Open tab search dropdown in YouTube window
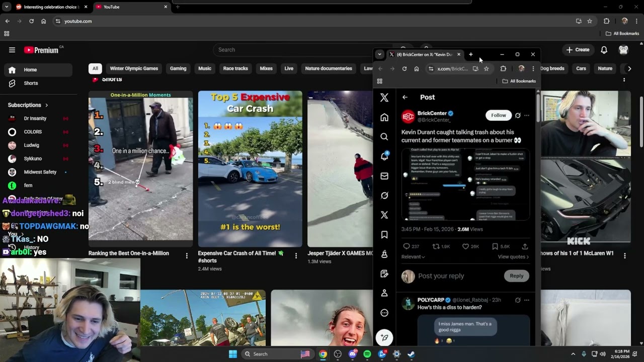This screenshot has height=362, width=644. click(x=7, y=7)
